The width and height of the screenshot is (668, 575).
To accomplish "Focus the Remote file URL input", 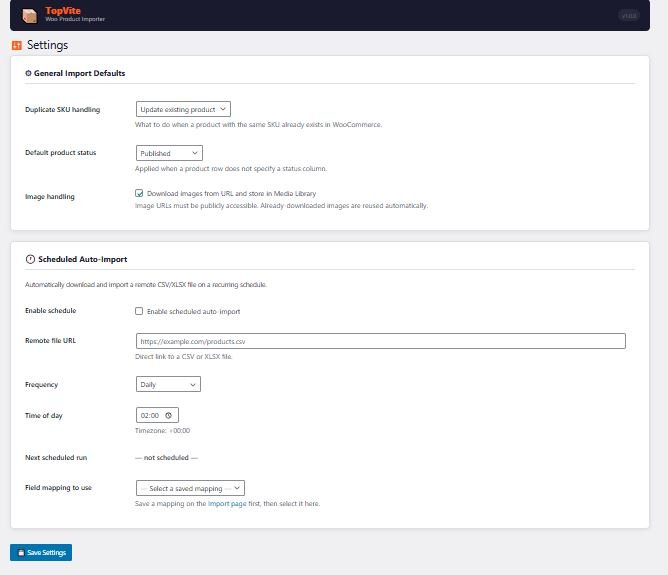I will point(380,341).
